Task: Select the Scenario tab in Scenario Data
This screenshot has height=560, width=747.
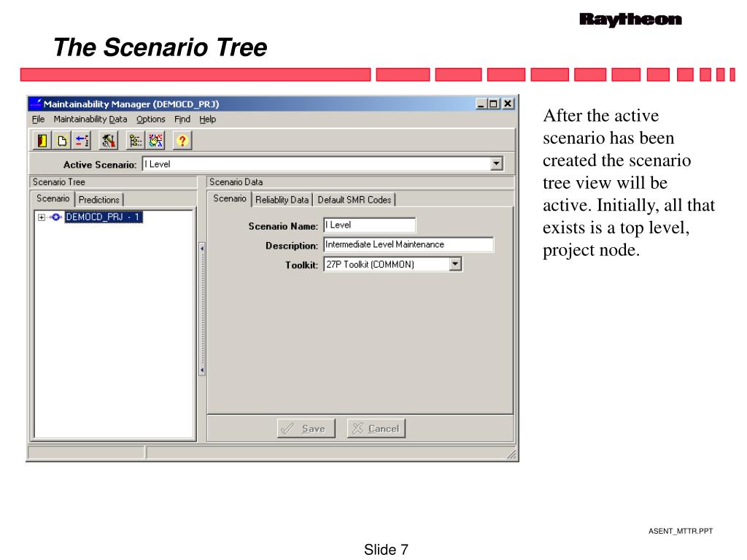Action: point(230,198)
